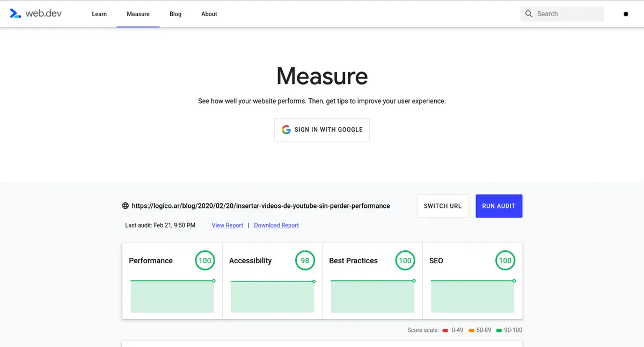Click the web.dev logo

36,14
